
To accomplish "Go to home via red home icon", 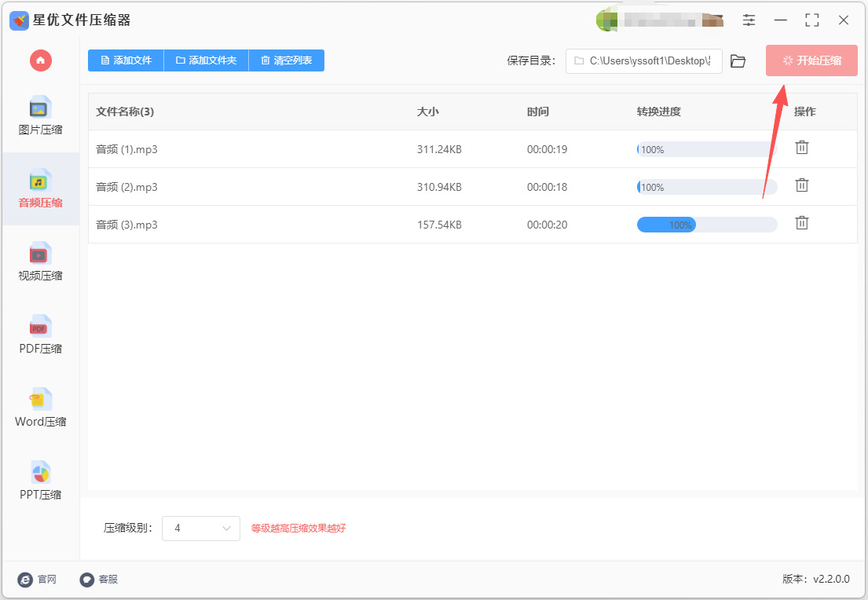I will (40, 60).
